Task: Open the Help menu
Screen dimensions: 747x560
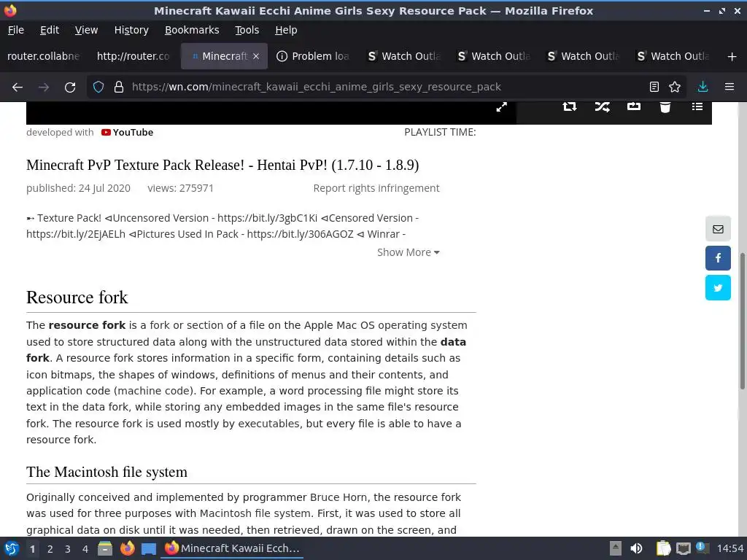Action: point(286,30)
